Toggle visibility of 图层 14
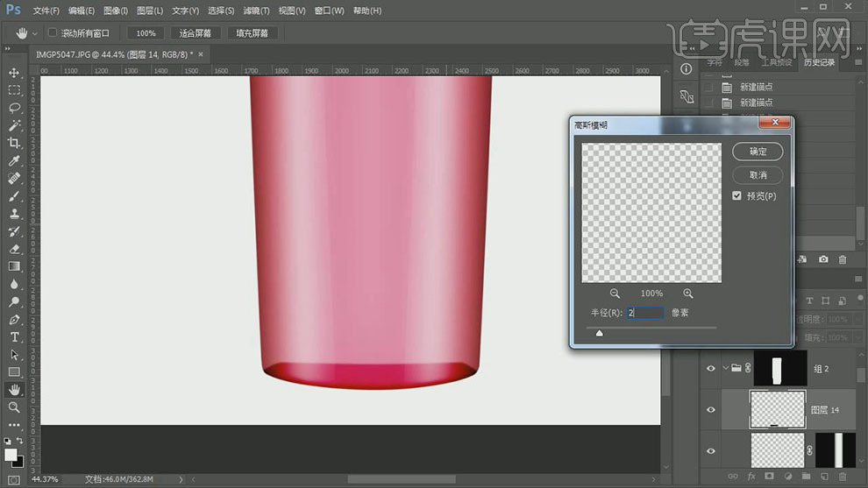This screenshot has height=488, width=868. point(711,409)
